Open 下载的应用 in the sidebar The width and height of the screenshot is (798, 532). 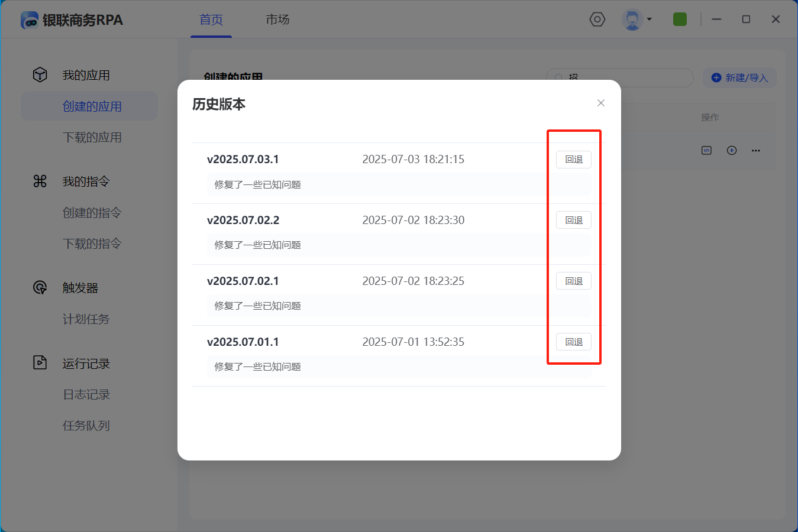point(92,137)
